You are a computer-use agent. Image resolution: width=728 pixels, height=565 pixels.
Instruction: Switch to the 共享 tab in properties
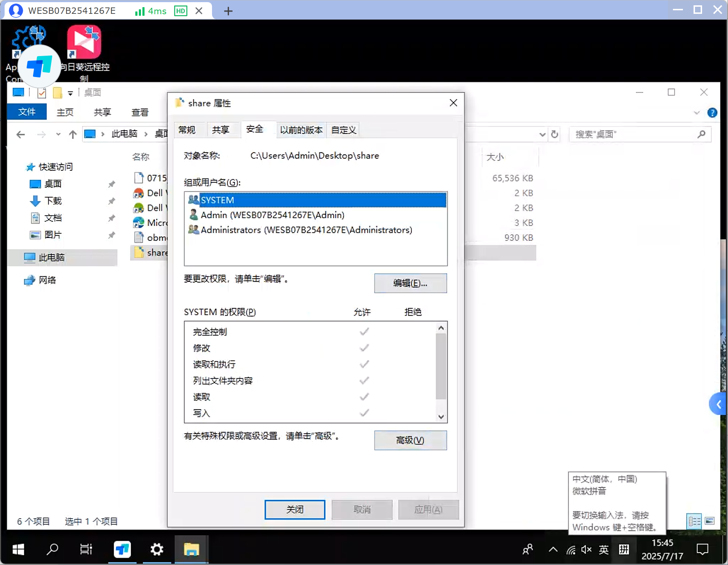click(x=221, y=130)
